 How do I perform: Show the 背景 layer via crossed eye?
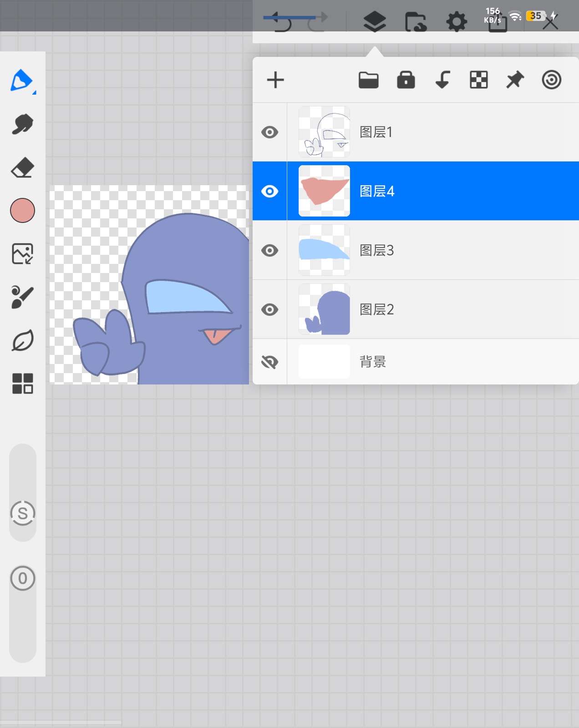270,362
